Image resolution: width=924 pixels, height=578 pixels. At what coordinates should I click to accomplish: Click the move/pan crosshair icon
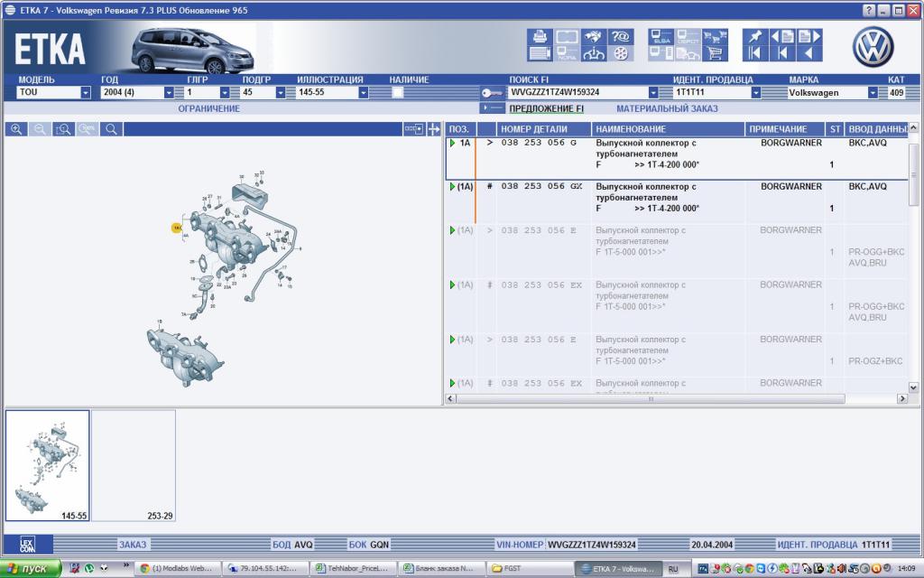point(434,129)
